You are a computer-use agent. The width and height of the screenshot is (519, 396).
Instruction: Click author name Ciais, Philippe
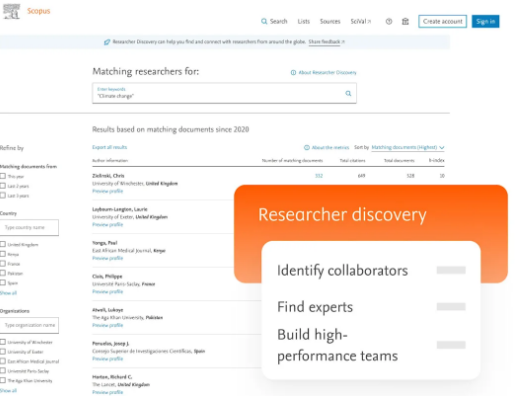[x=107, y=276]
